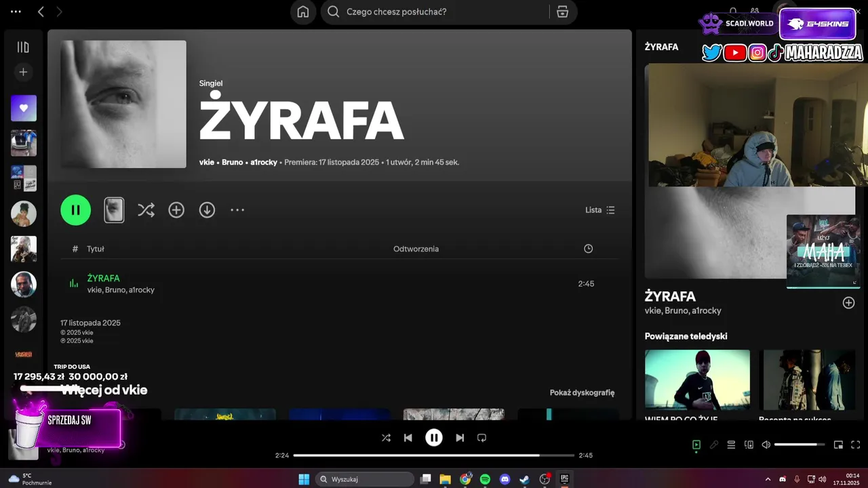868x488 pixels.
Task: Adjust the song progress bar
Action: pyautogui.click(x=434, y=455)
